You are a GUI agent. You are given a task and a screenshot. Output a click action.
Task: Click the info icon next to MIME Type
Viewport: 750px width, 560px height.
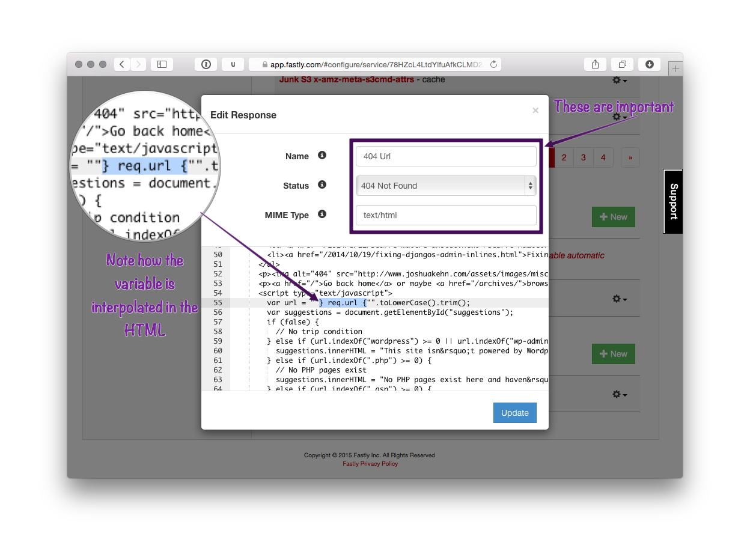322,215
